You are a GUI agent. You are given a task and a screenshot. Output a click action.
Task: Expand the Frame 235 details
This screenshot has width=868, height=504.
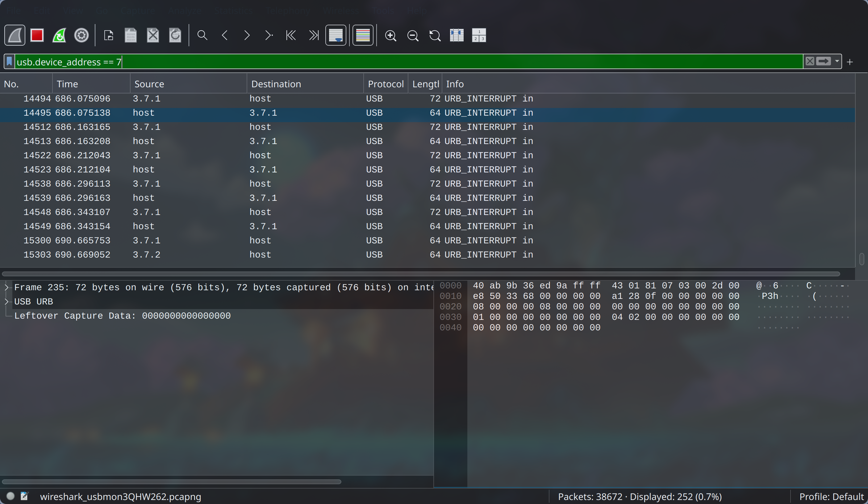(6, 287)
